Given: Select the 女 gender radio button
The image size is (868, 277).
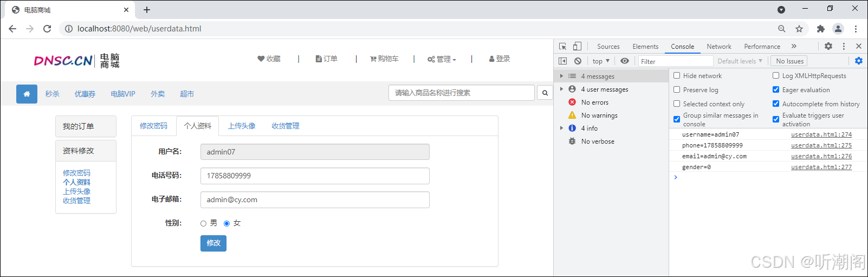Looking at the screenshot, I should 226,223.
